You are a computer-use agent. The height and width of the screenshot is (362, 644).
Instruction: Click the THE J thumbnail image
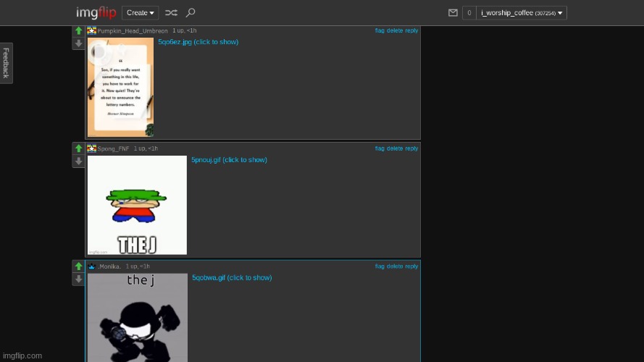(137, 205)
